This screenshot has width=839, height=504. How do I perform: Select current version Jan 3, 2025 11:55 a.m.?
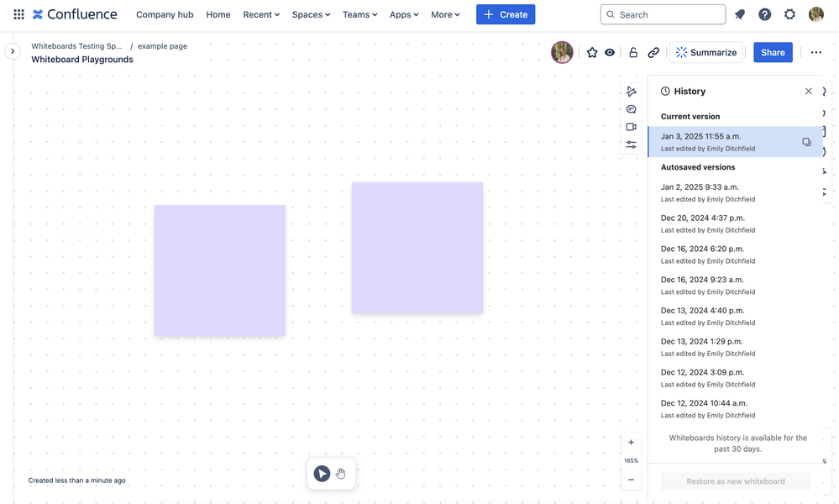pos(735,142)
